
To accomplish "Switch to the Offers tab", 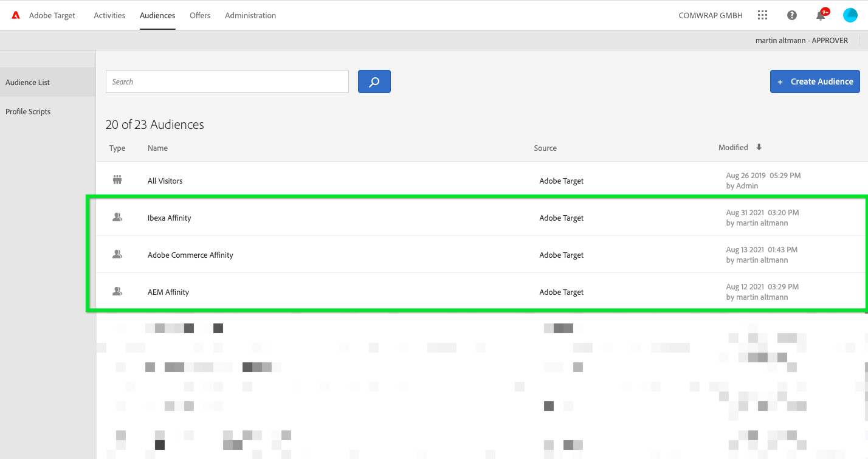I will coord(200,15).
